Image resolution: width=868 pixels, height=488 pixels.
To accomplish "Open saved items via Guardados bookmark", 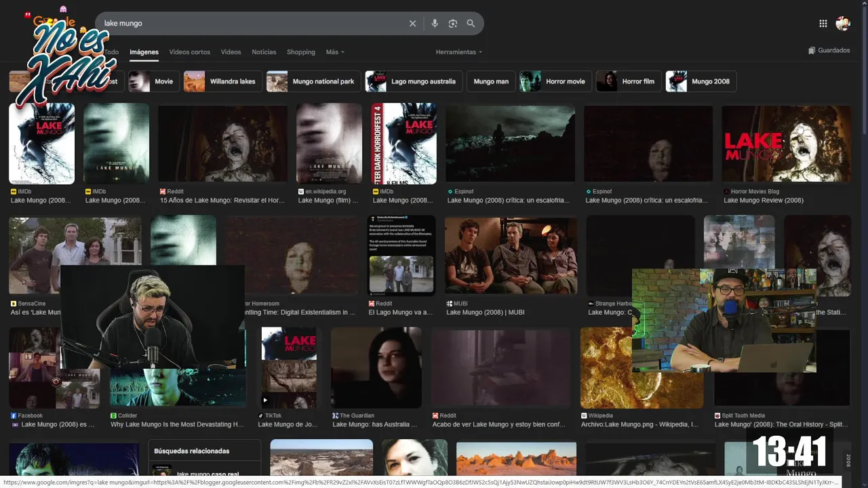I will click(x=829, y=50).
